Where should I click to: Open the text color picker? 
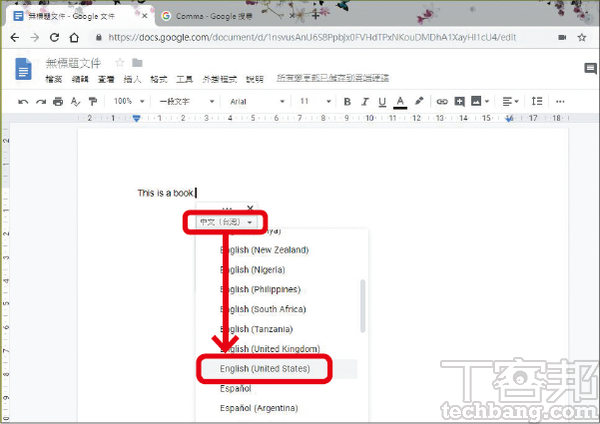[x=400, y=102]
